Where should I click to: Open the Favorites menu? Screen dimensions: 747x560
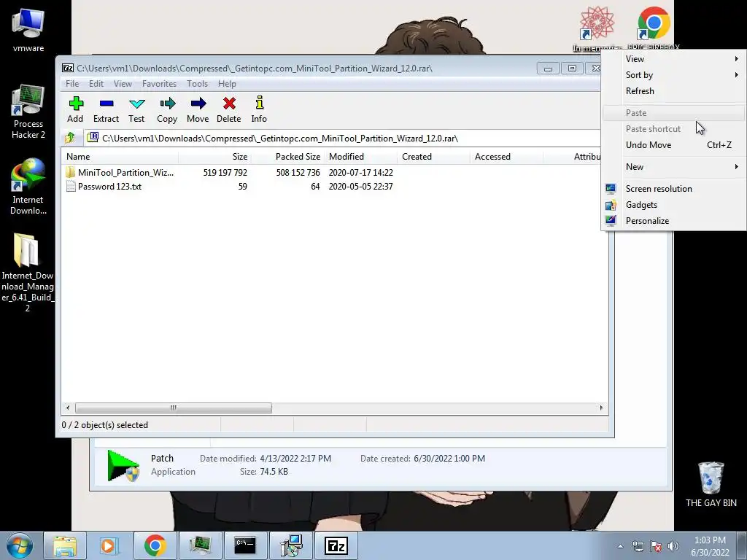point(159,83)
